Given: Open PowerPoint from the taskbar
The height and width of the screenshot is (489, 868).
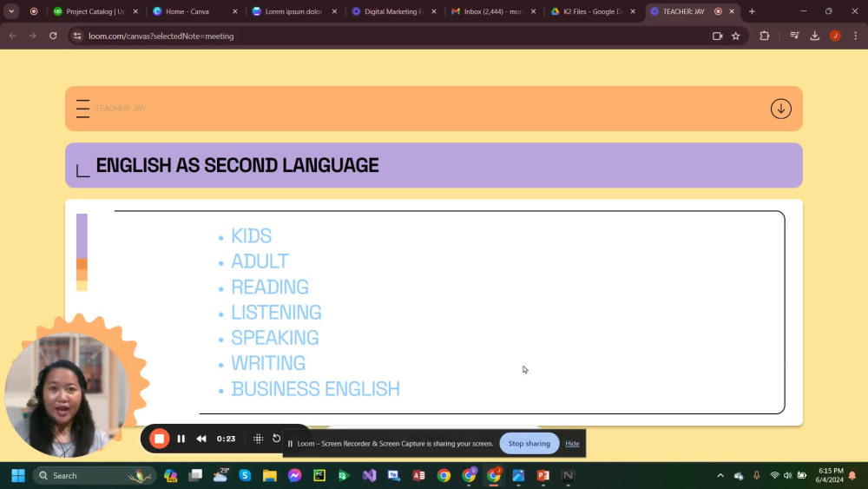Looking at the screenshot, I should [543, 476].
